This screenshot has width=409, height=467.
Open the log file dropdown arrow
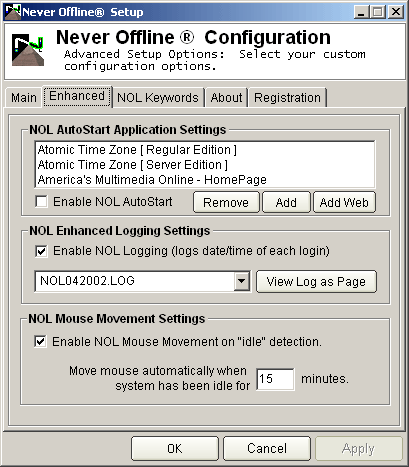(241, 281)
